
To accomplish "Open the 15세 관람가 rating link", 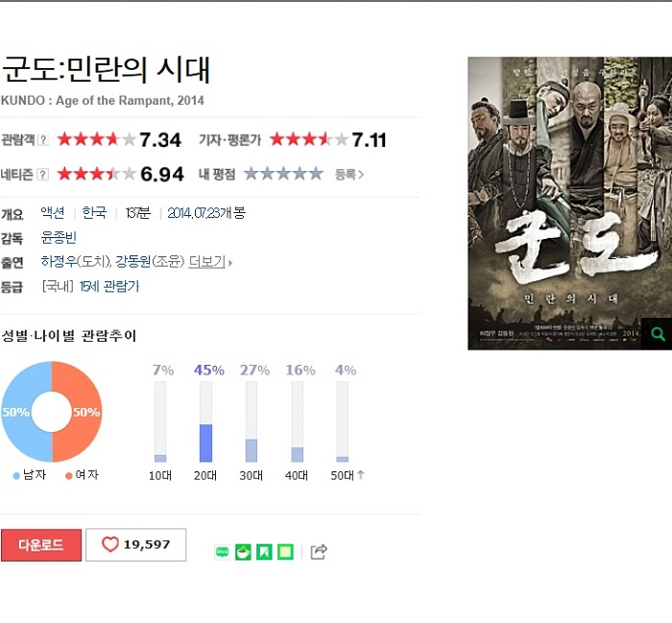I will tap(109, 286).
